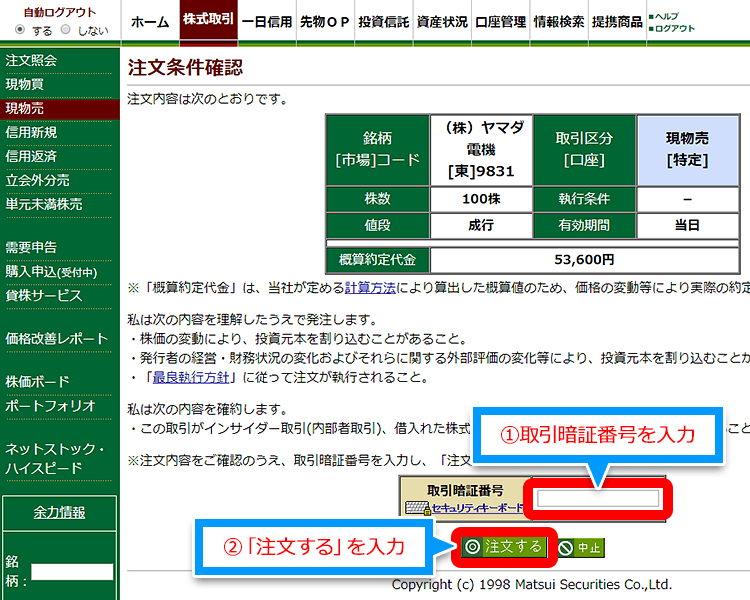Focus the 銘柄 input field in the sidebar
Viewport: 750px width, 600px height.
tap(72, 572)
